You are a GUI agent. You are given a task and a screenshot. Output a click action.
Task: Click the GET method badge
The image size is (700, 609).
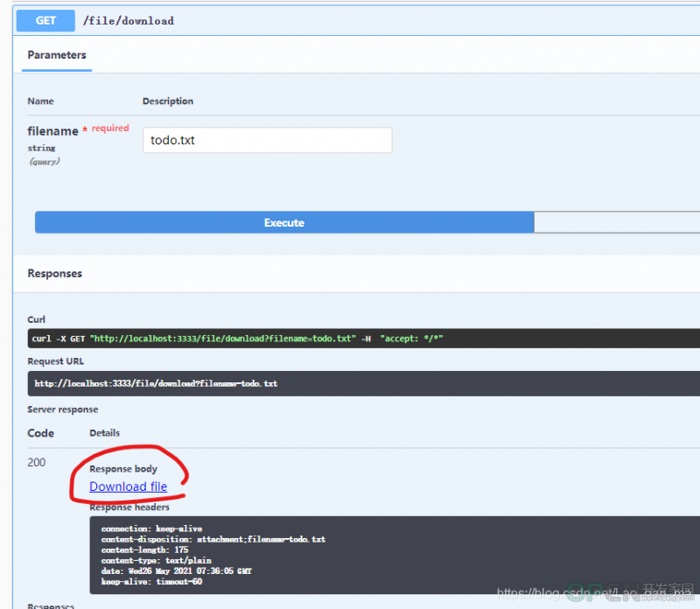tap(45, 20)
